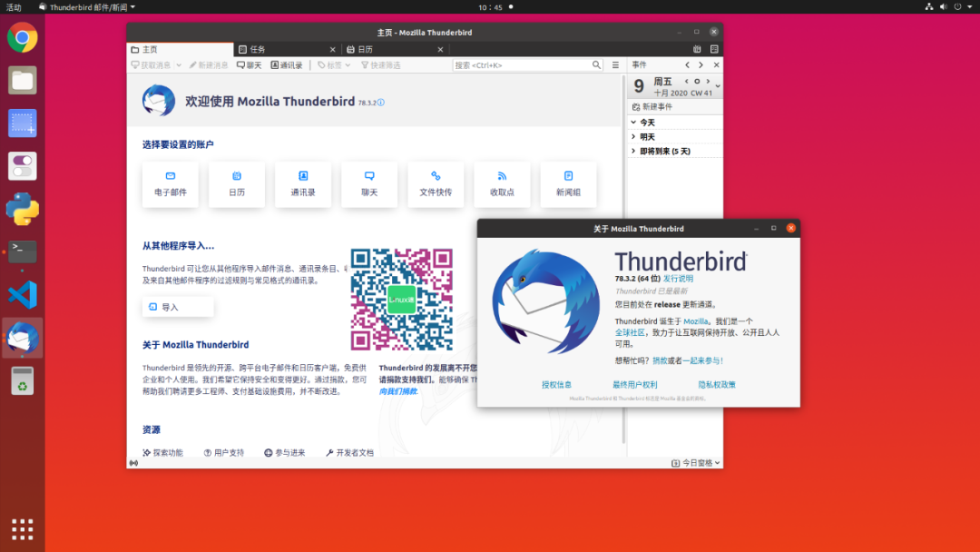
Task: Choose the Chat (聊天) account setup card
Action: [x=369, y=184]
